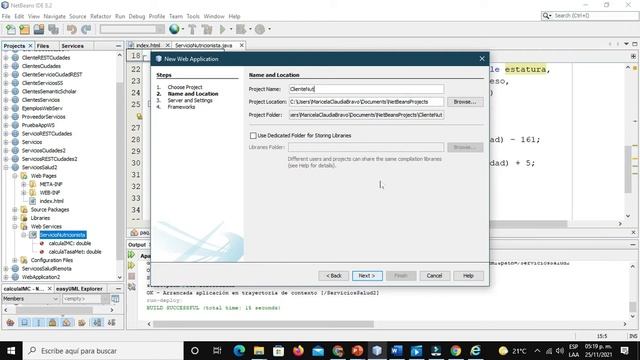This screenshot has height=360, width=640.
Task: Click Browse next to Project Location
Action: [465, 102]
